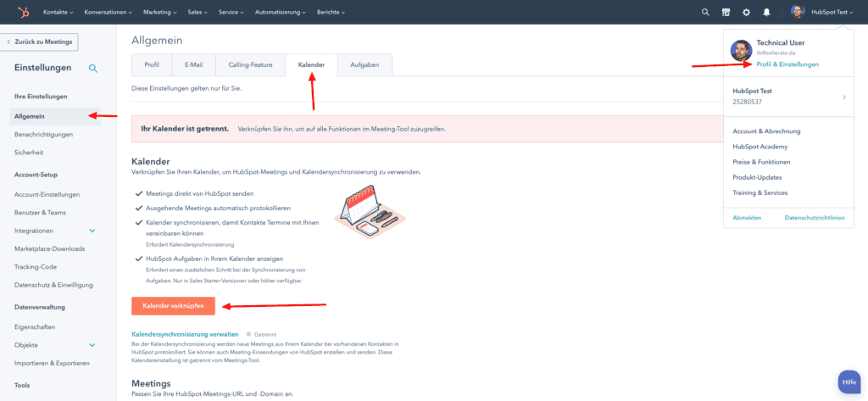Open HubSpot Academy menu entry

click(760, 147)
